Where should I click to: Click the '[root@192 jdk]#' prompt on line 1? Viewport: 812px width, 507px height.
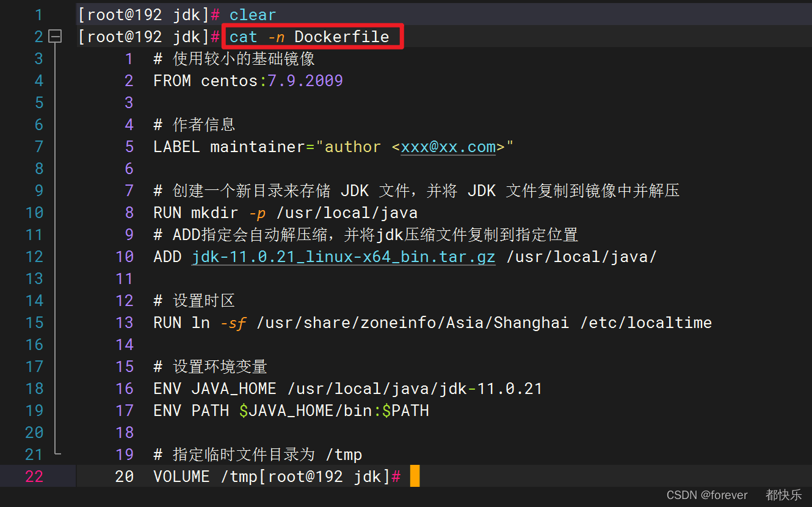[148, 15]
